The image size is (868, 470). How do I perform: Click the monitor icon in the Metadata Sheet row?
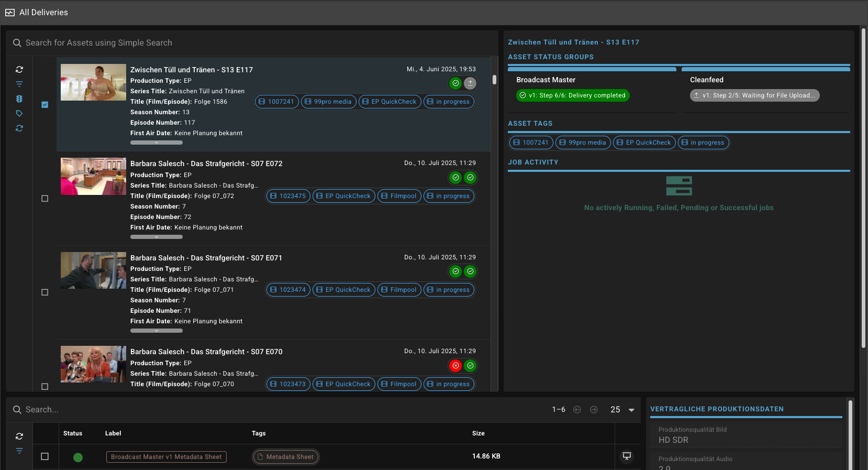(627, 456)
